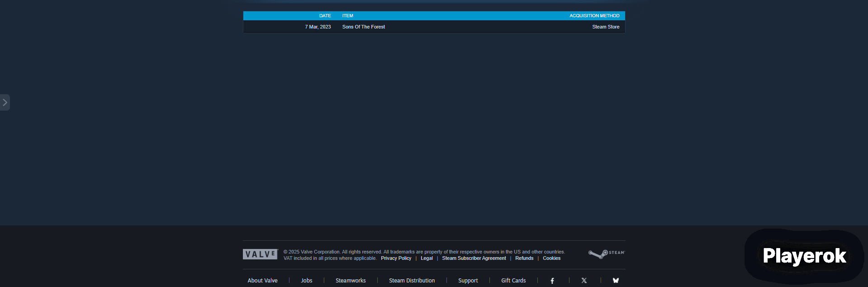Expand the left side panel arrow

[x=5, y=102]
